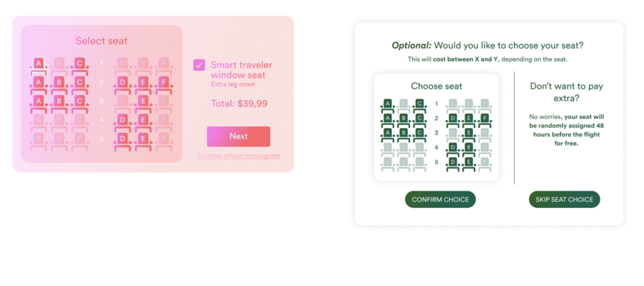The height and width of the screenshot is (286, 644).
Task: Pick pink seat 2B
Action: 59,82
